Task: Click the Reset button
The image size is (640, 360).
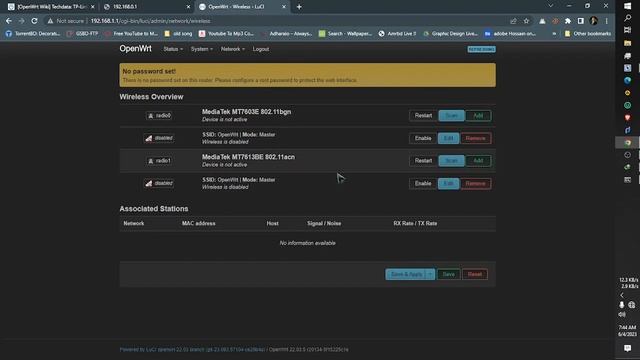Action: (x=475, y=274)
